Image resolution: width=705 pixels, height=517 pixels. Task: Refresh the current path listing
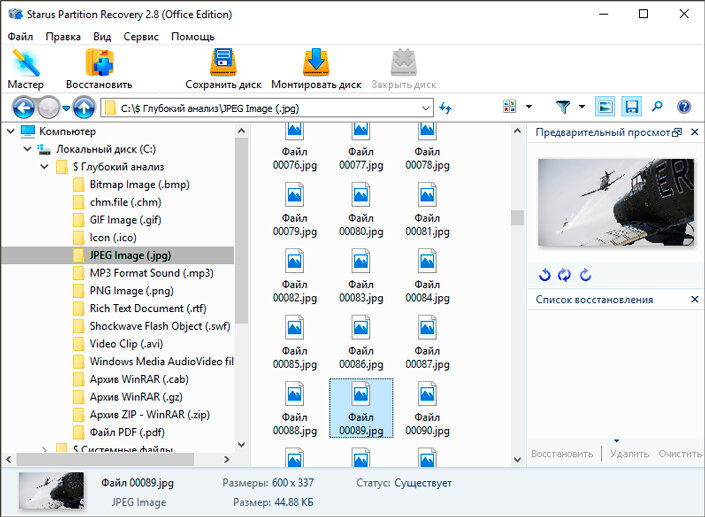(x=445, y=108)
